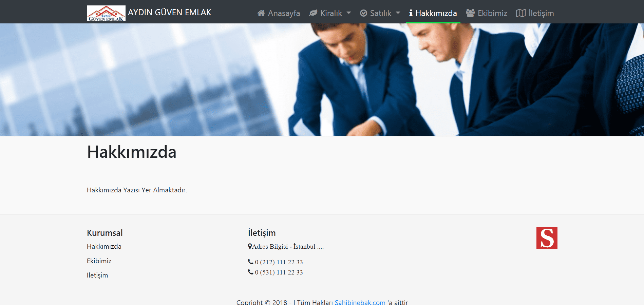Click the check-circle icon beside Satılık
The image size is (644, 305).
click(363, 13)
